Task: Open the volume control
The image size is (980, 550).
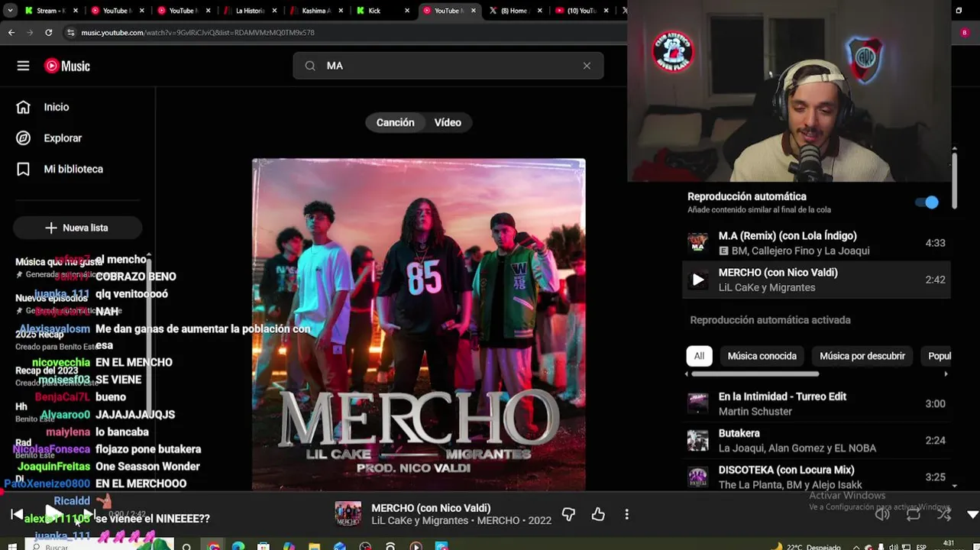Action: click(x=882, y=515)
